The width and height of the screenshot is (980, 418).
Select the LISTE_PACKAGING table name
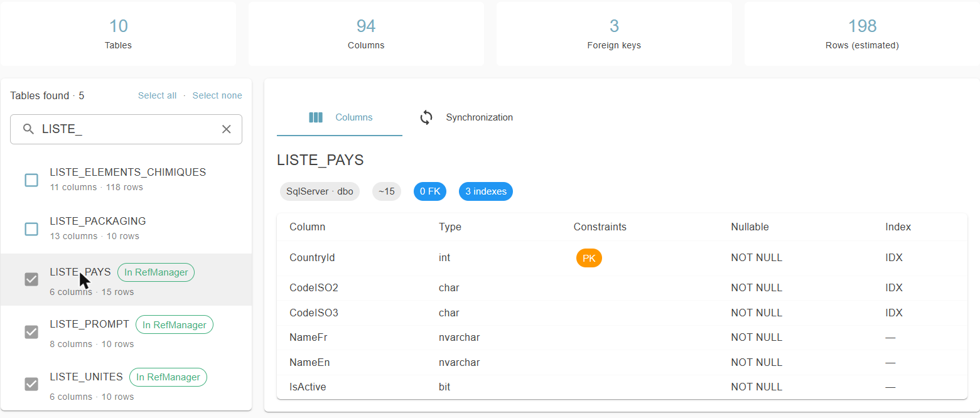tap(98, 221)
